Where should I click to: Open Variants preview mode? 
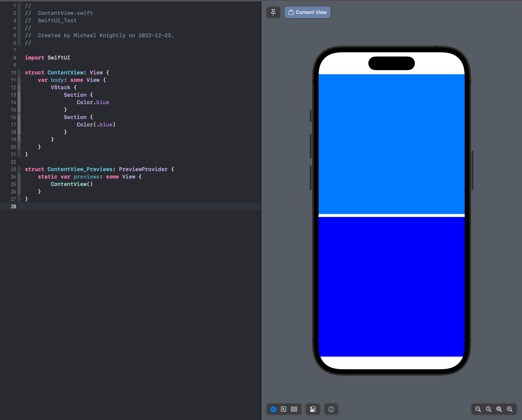point(294,409)
